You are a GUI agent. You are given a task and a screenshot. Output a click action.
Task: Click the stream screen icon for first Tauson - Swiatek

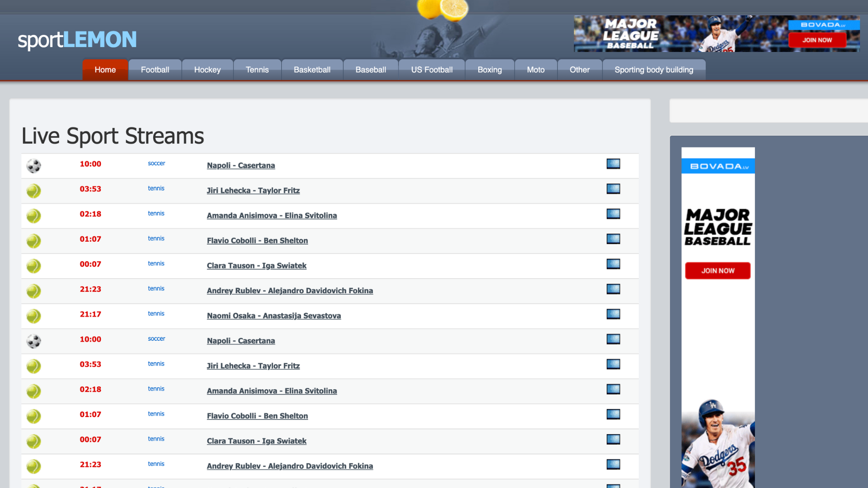[x=613, y=264]
